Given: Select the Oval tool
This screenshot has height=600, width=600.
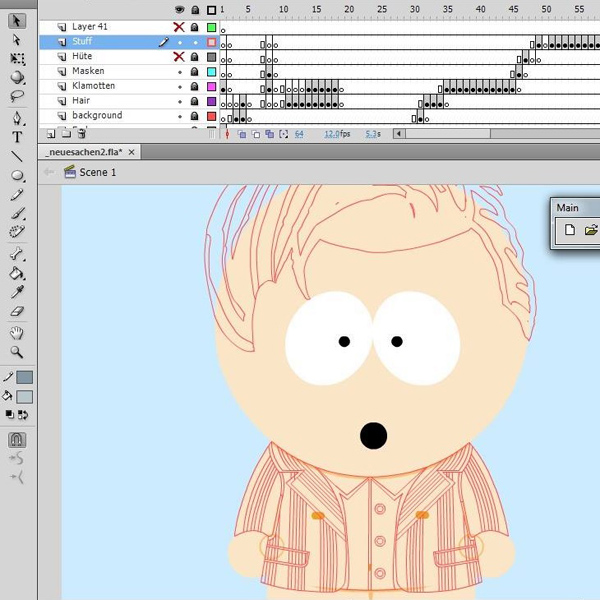Looking at the screenshot, I should click(17, 176).
